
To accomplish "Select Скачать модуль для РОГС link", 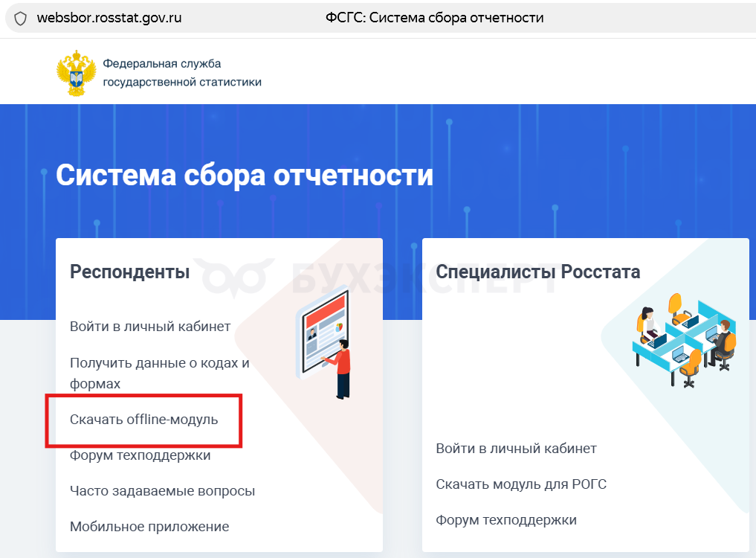I will [x=521, y=484].
